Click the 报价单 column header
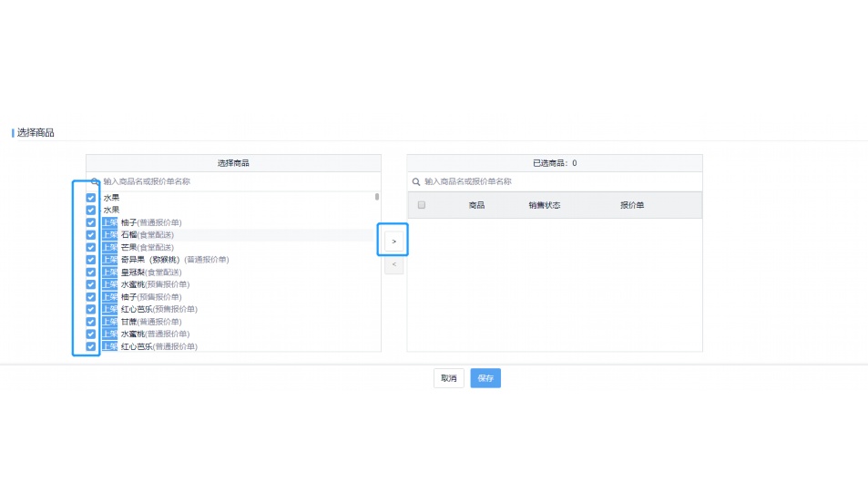The height and width of the screenshot is (504, 868). (631, 205)
